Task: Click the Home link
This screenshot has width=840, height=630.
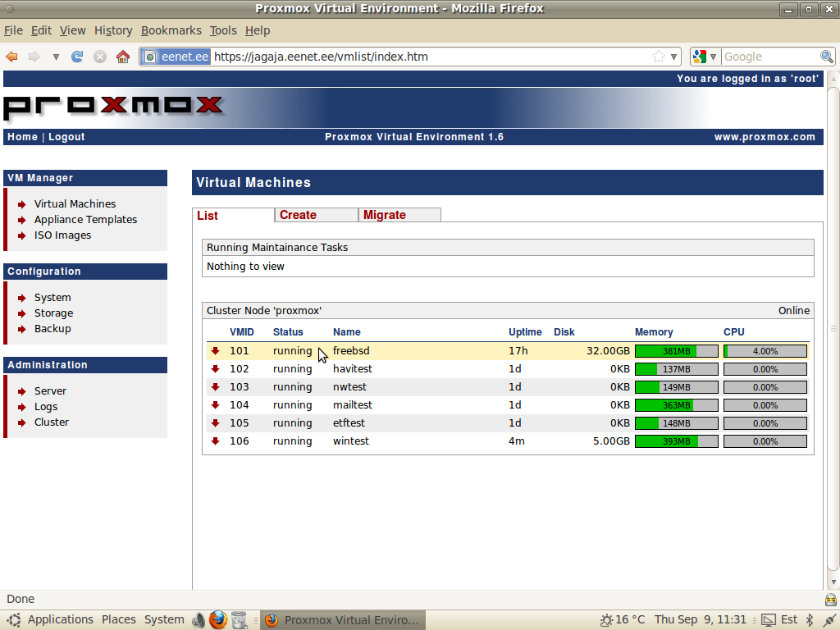Action: pos(22,137)
